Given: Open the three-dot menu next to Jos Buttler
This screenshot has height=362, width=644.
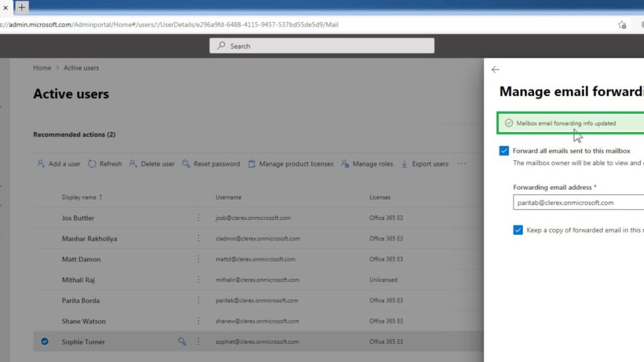Looking at the screenshot, I should click(199, 217).
